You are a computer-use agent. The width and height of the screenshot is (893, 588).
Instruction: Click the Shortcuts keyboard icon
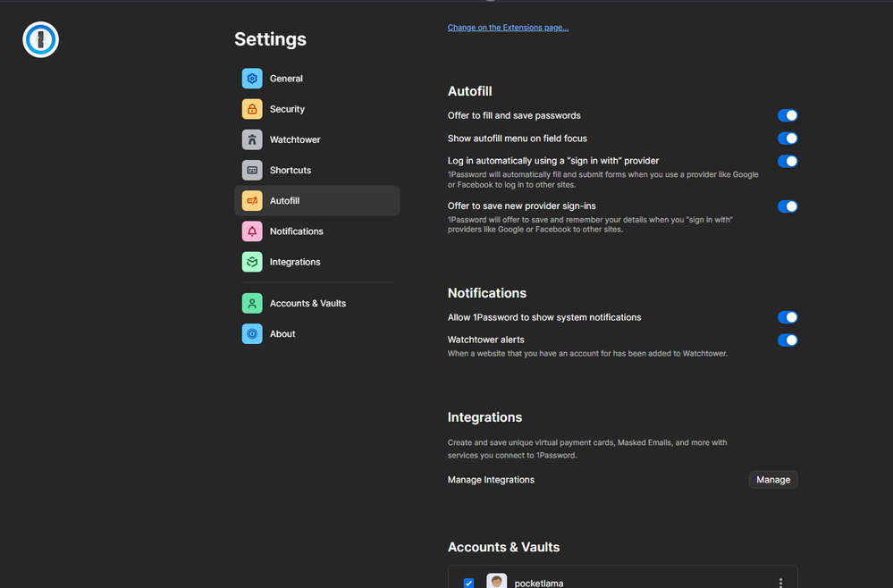tap(252, 170)
